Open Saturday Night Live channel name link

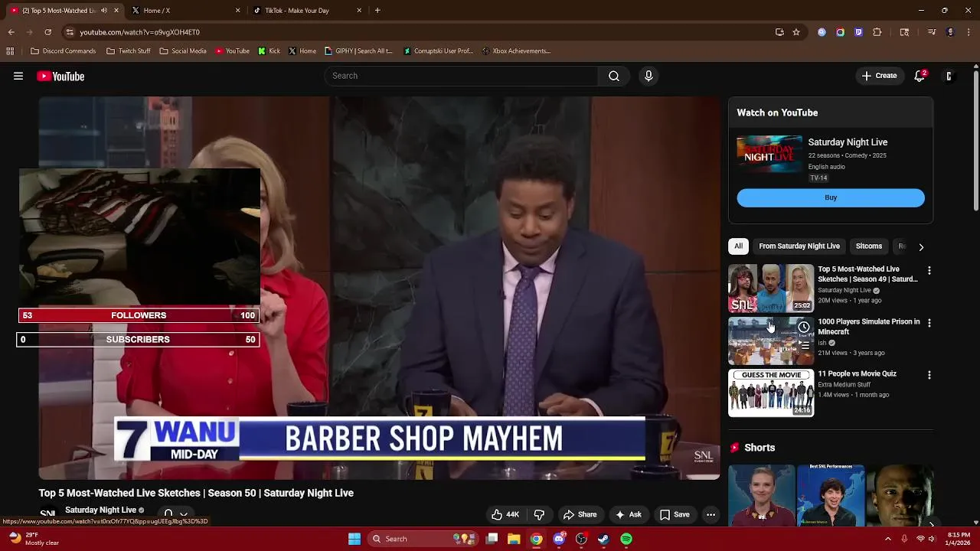100,510
